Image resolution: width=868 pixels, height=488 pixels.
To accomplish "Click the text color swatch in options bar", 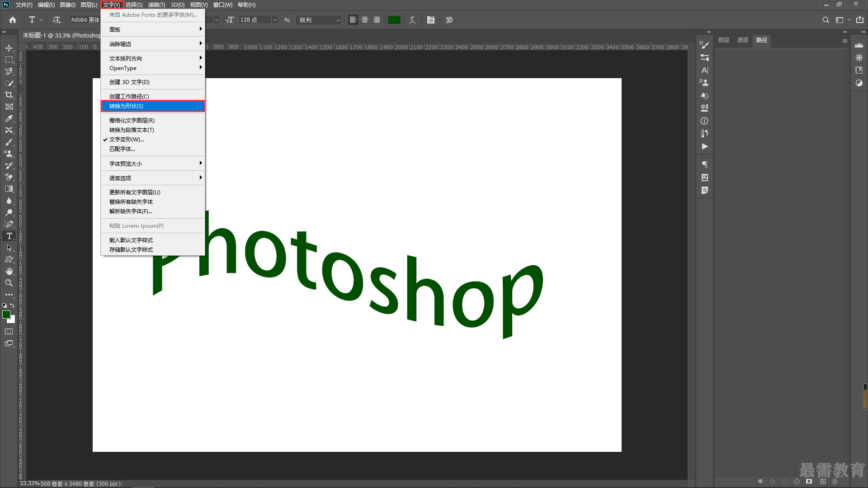I will (x=394, y=20).
